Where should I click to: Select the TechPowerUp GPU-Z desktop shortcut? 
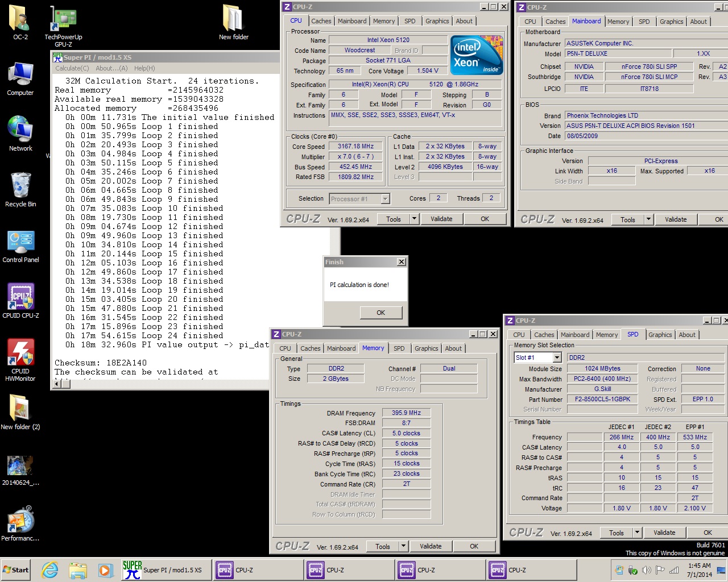click(x=63, y=26)
